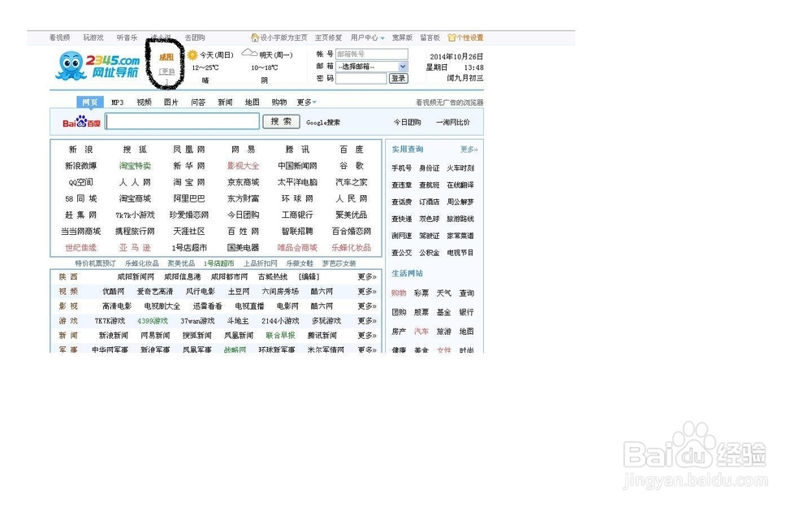Open the 新浪微博 link
The height and width of the screenshot is (508, 812).
[80, 166]
